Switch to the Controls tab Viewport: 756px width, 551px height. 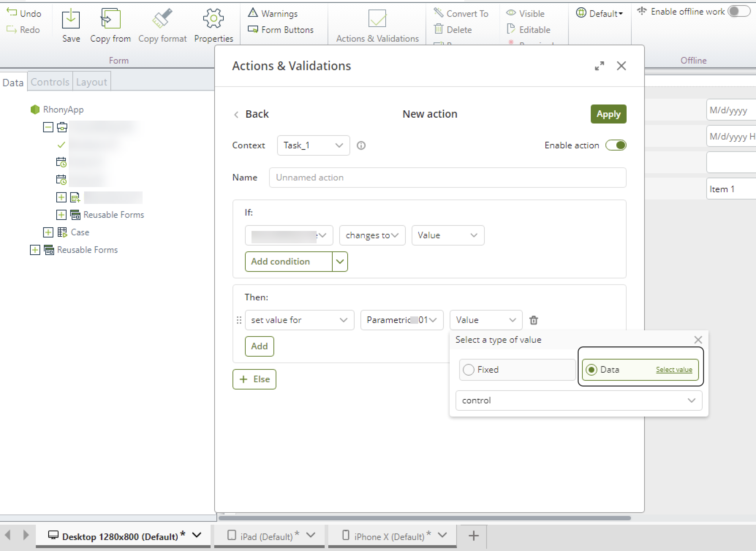pyautogui.click(x=50, y=82)
